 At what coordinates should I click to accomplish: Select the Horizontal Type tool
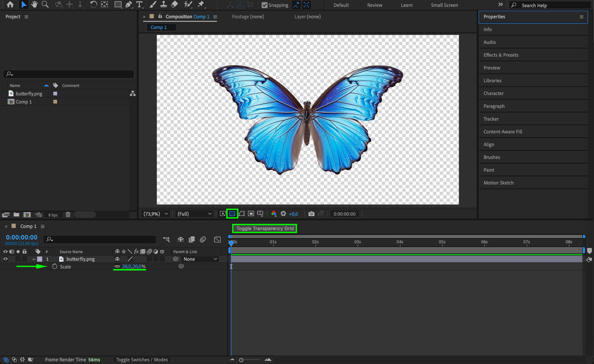pos(140,4)
